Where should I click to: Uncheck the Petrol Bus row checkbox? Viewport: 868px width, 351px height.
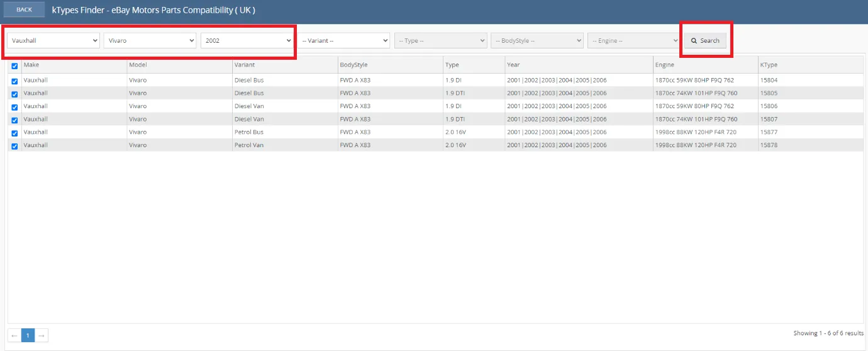point(14,133)
